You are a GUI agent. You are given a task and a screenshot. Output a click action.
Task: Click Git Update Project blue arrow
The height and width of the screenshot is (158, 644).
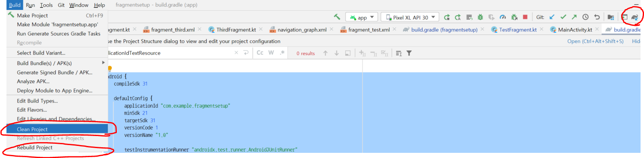click(552, 17)
